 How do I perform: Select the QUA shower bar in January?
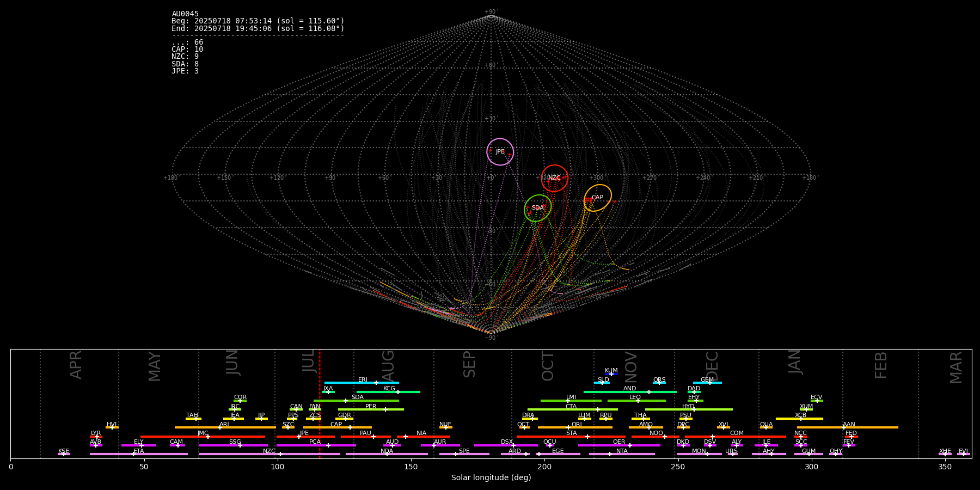pos(766,427)
